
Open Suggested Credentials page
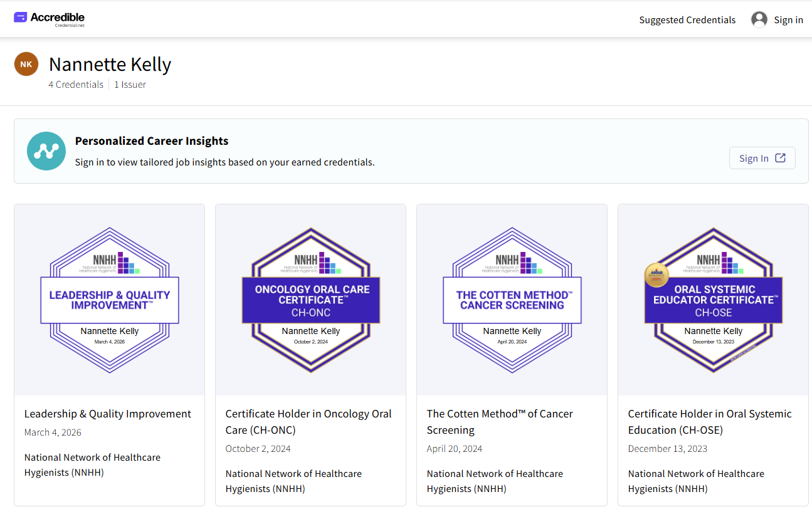point(687,20)
